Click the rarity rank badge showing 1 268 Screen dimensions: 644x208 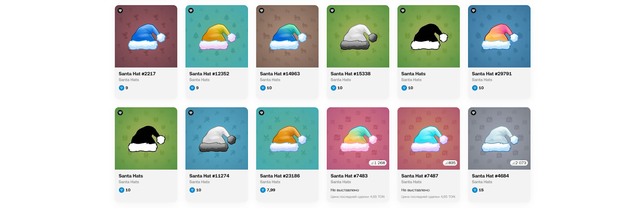[x=378, y=163]
